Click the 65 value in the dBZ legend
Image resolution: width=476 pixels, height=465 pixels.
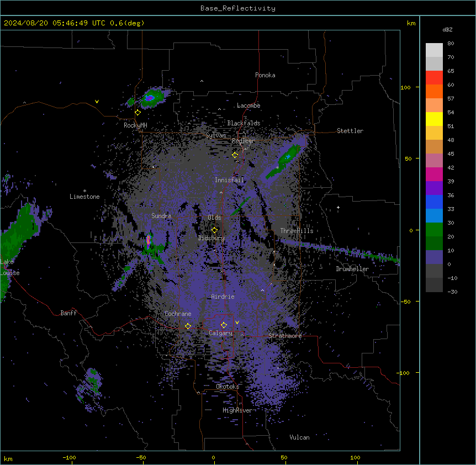click(x=451, y=71)
